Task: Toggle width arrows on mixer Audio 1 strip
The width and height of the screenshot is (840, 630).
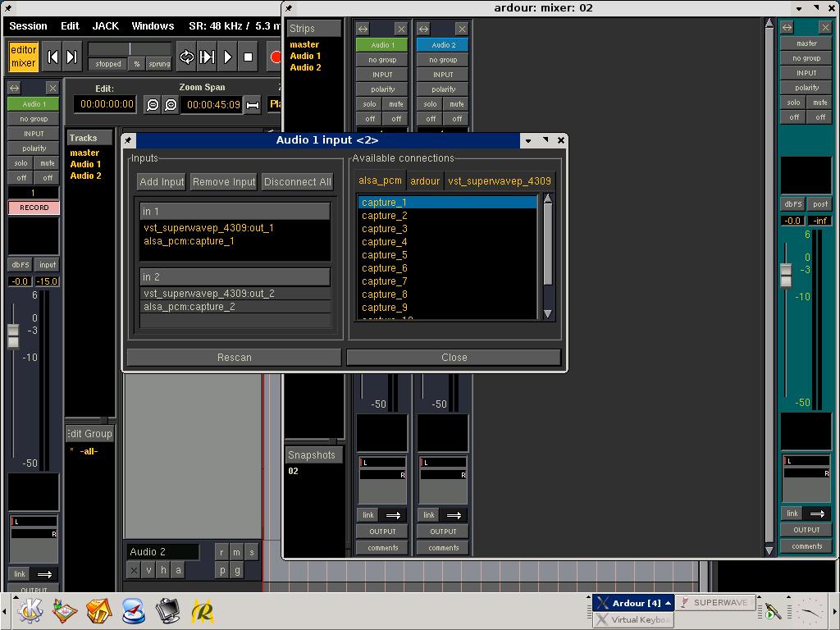Action: pos(363,29)
